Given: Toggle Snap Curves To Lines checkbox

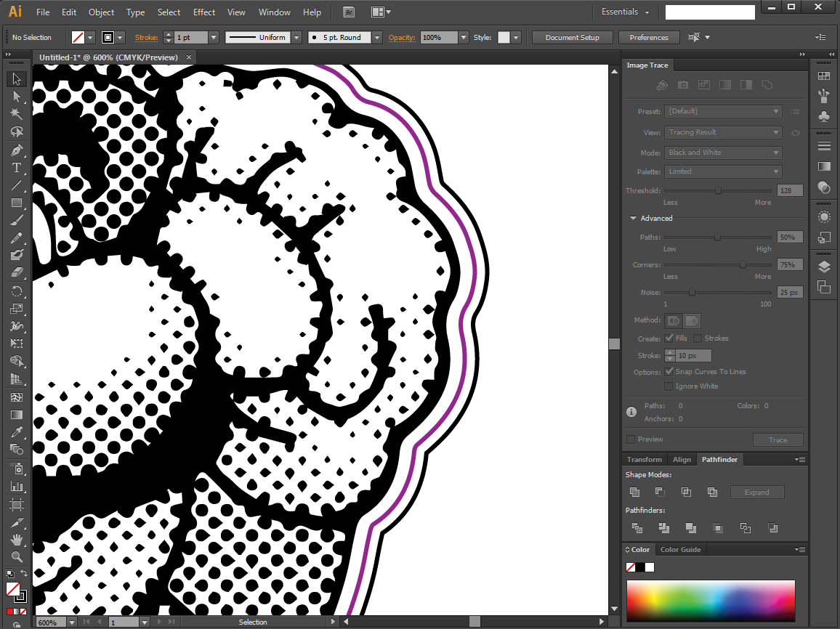Looking at the screenshot, I should coord(669,372).
